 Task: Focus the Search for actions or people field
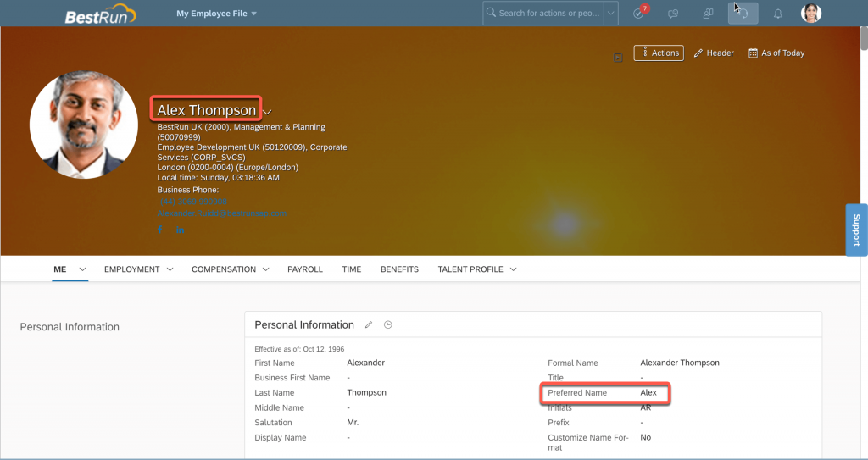pyautogui.click(x=543, y=14)
